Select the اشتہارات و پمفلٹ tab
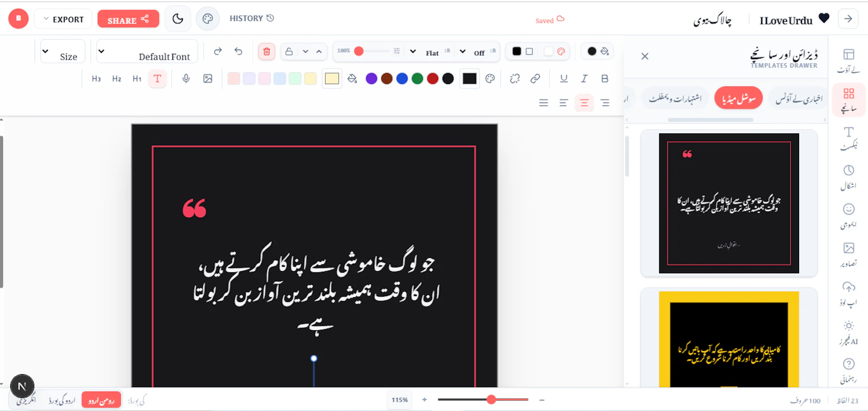The width and height of the screenshot is (868, 411). pos(675,98)
